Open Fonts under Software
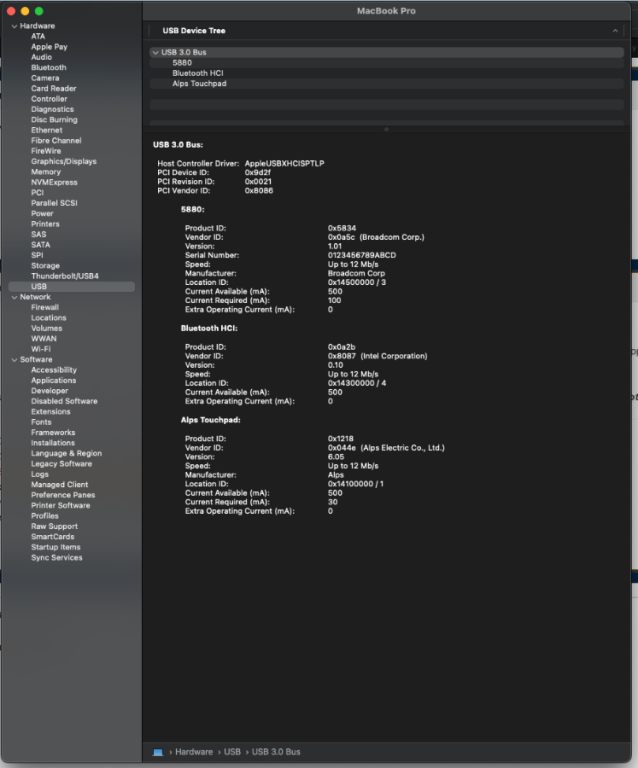The image size is (638, 768). coord(41,422)
